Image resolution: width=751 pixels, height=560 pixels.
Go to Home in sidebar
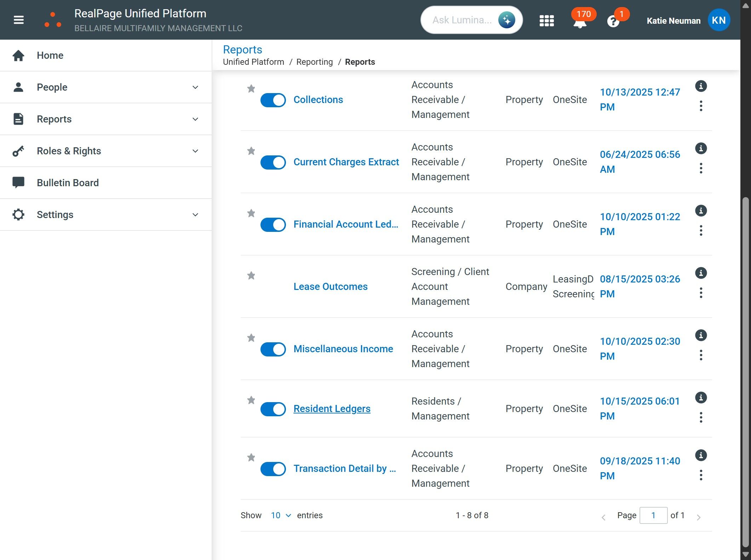[x=50, y=56]
